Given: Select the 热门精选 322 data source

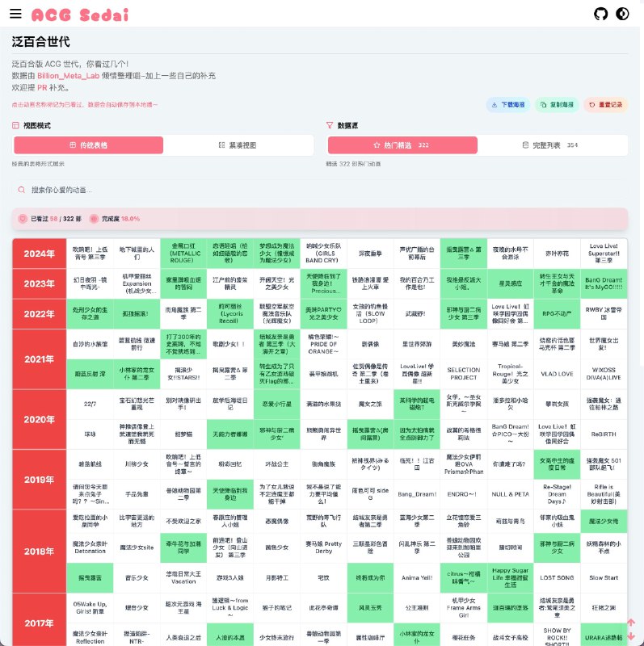Looking at the screenshot, I should [401, 145].
